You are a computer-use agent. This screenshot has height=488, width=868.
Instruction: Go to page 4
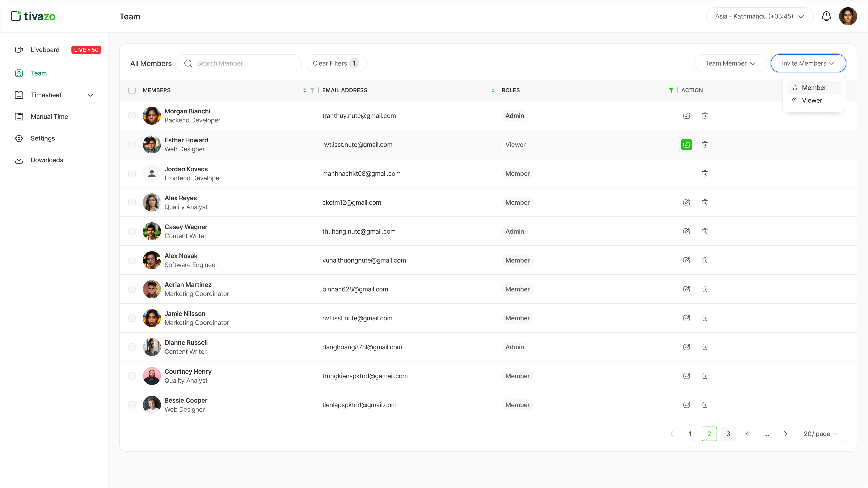click(747, 434)
